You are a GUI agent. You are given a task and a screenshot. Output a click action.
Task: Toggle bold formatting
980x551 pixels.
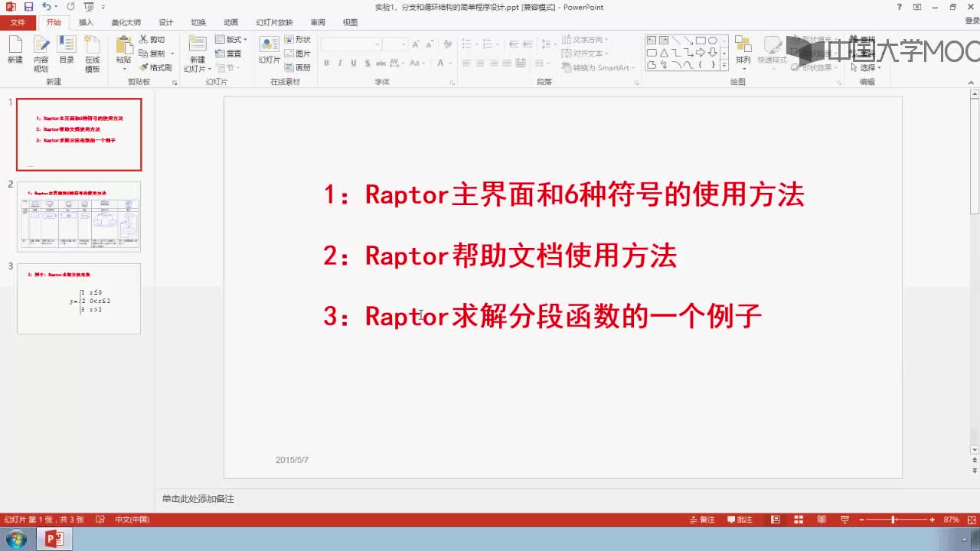point(326,63)
